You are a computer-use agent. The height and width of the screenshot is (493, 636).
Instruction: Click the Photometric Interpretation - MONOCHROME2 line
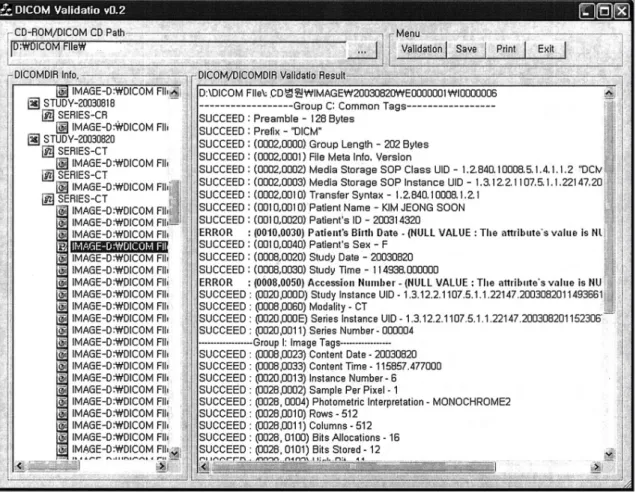coord(355,402)
